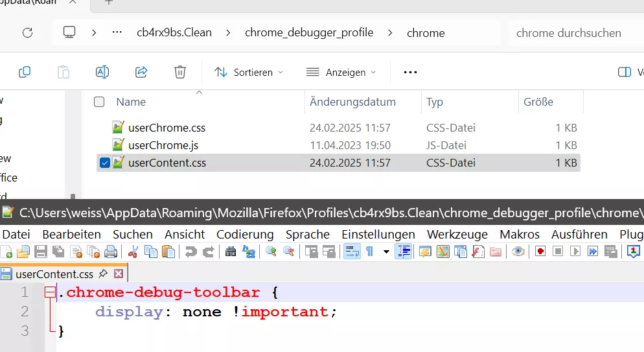
Task: Click the Save All icon
Action: (58, 252)
